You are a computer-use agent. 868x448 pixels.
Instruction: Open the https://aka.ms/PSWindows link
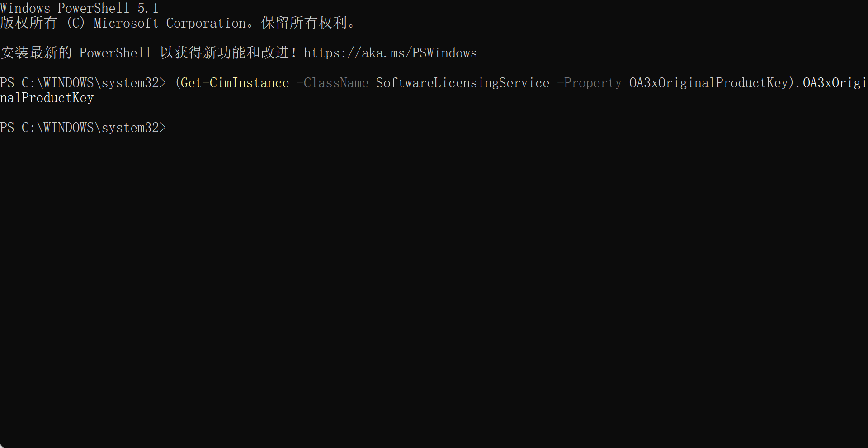(390, 53)
